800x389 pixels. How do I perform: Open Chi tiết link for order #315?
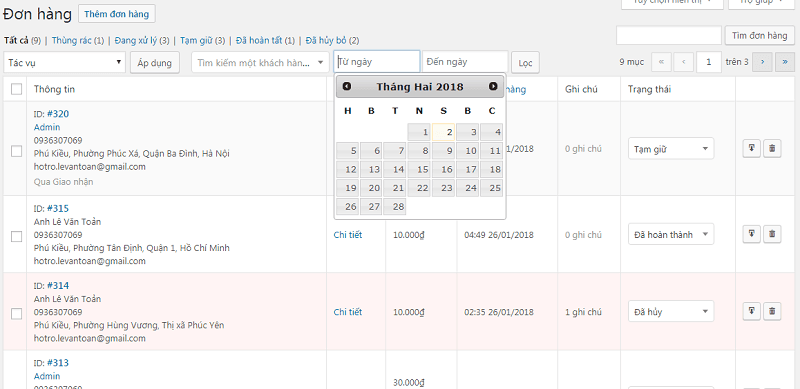(x=348, y=235)
